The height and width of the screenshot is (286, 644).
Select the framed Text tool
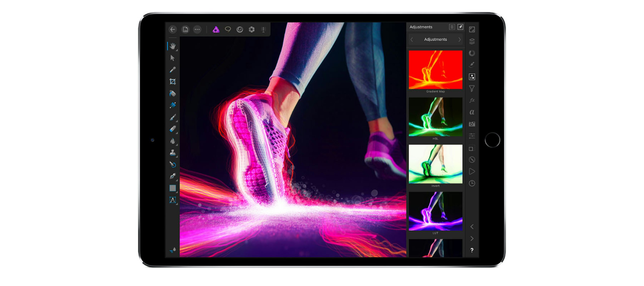pyautogui.click(x=173, y=200)
